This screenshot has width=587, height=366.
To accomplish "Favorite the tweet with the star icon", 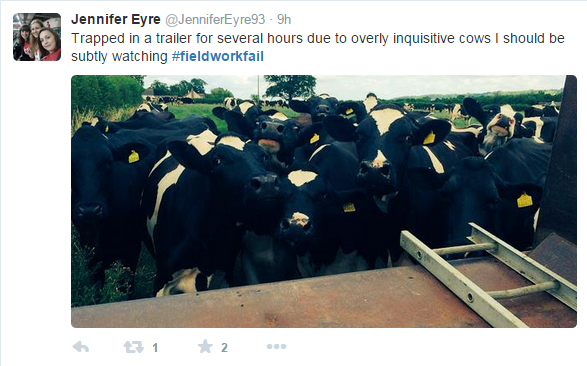I will 205,346.
